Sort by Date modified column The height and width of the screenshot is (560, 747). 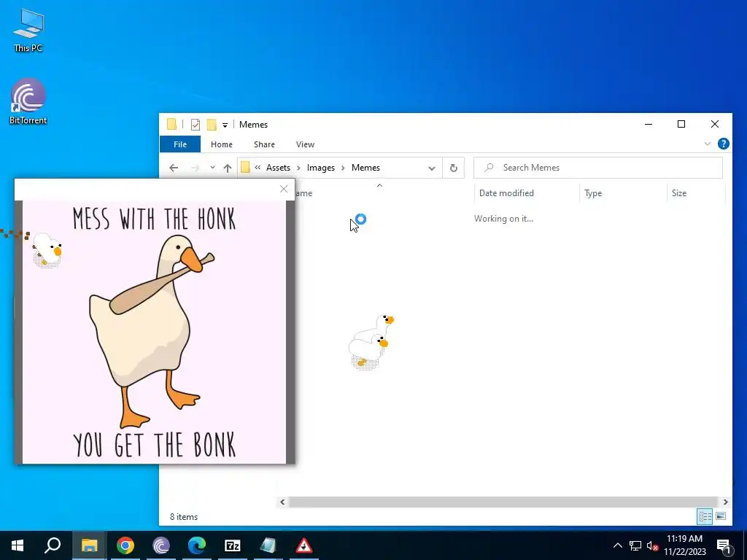(x=506, y=192)
